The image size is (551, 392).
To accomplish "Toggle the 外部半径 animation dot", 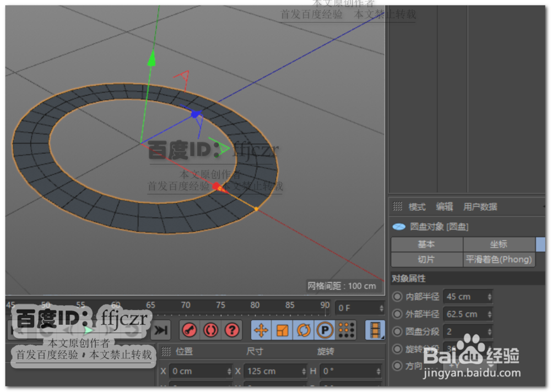I will click(397, 314).
